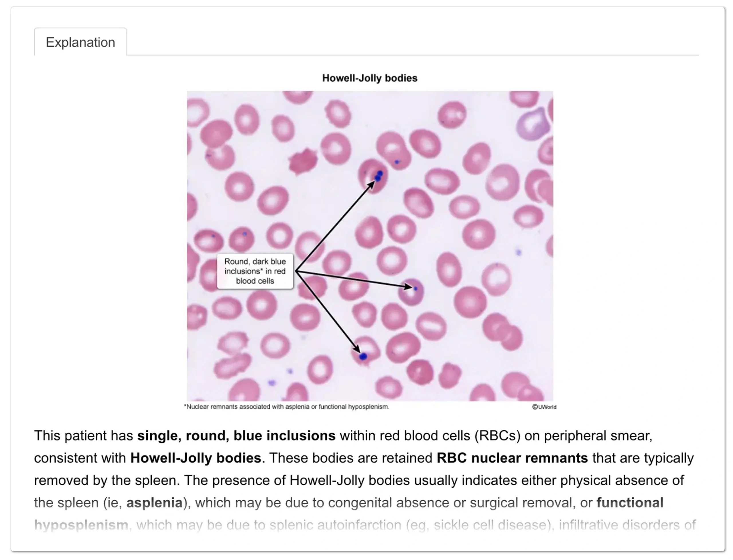The width and height of the screenshot is (733, 560).
Task: Click the 'Round, dark blue inclusions' label box
Action: click(255, 271)
